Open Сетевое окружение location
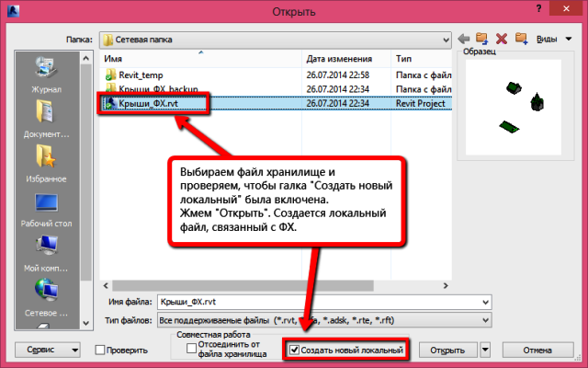This screenshot has height=368, width=588. point(46,297)
